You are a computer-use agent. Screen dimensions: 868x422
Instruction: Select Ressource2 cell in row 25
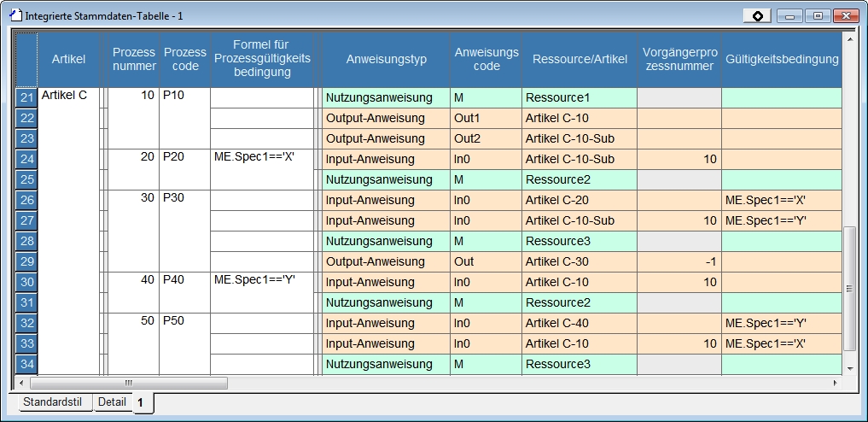pos(580,179)
